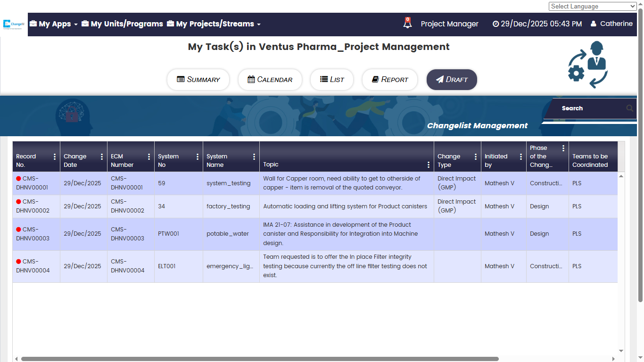Screen dimensions: 644x362
Task: Open Change Date column menu icon
Action: 102,157
